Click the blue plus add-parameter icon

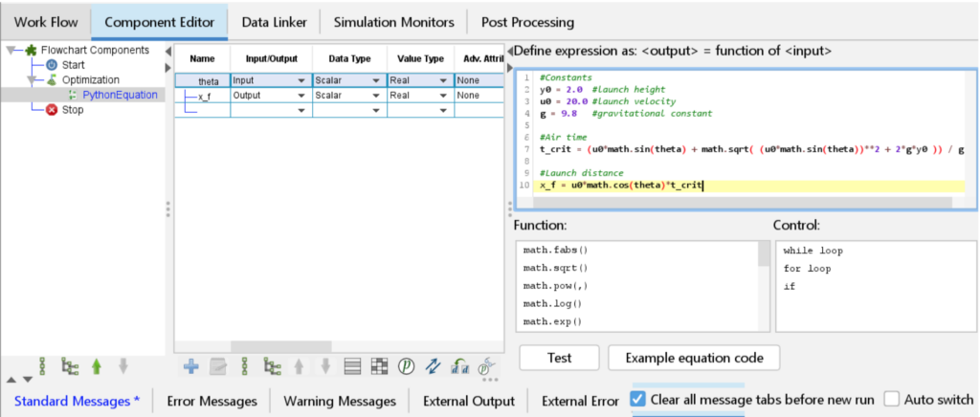pos(190,365)
